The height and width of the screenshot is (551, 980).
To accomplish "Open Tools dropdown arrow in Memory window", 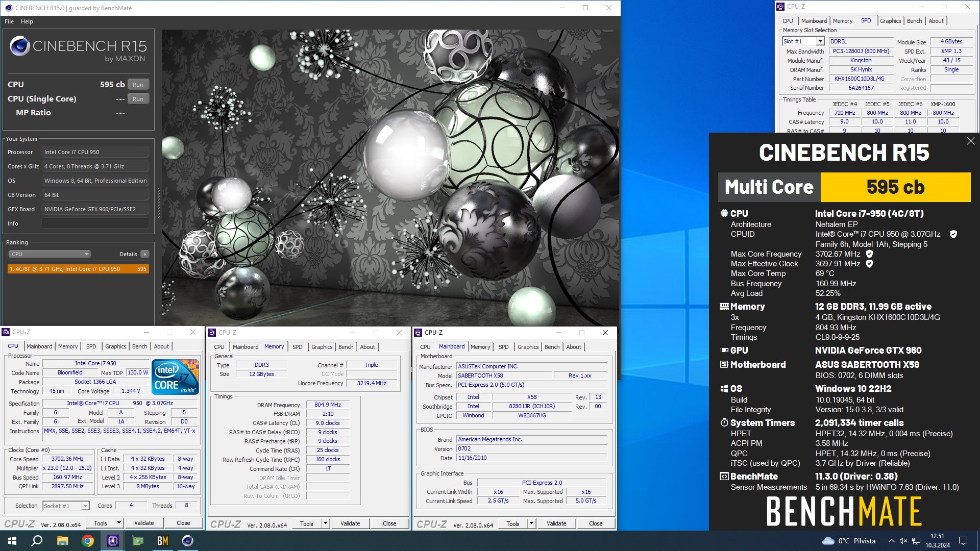I will [325, 523].
